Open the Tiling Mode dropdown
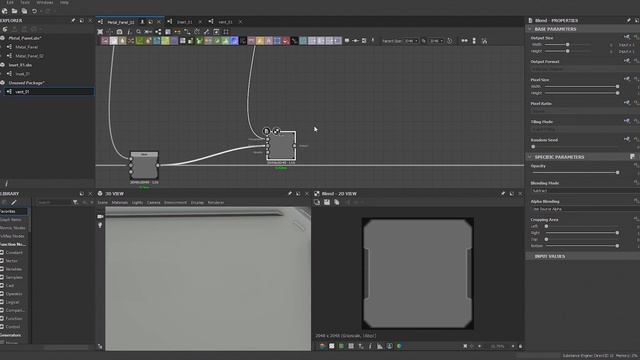640x360 pixels. click(584, 129)
